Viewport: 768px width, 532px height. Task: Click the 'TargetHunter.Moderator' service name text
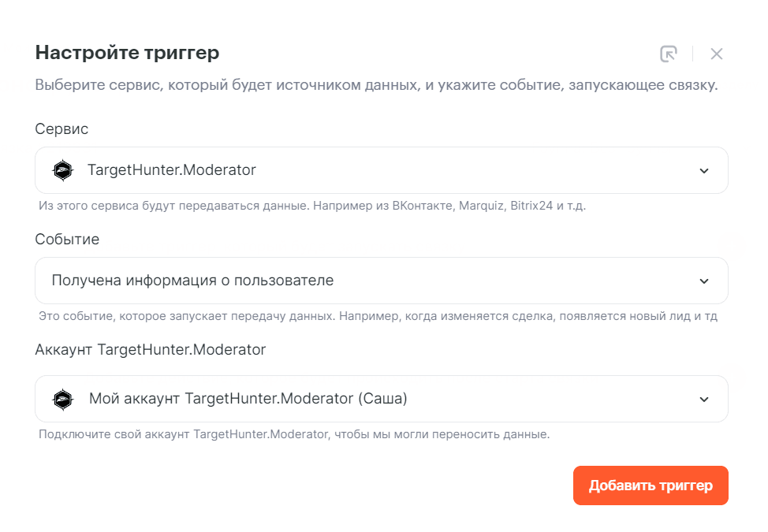coord(171,170)
